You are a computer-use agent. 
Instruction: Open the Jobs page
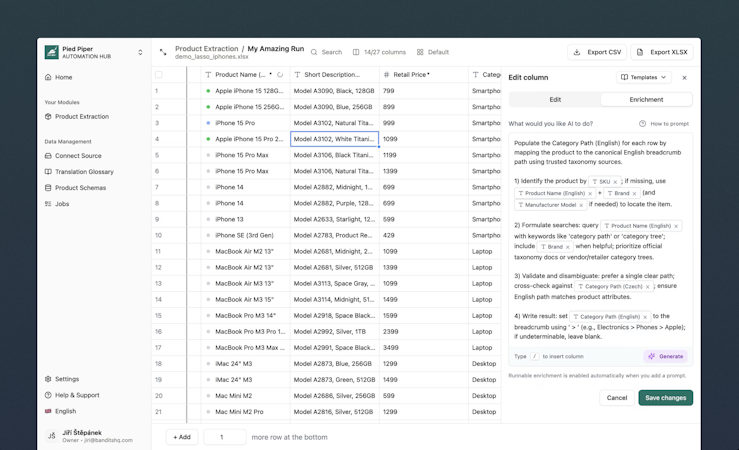(x=57, y=204)
